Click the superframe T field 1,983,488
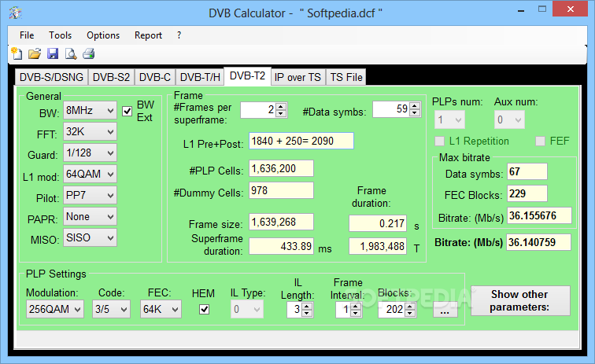The image size is (595, 364). [378, 246]
